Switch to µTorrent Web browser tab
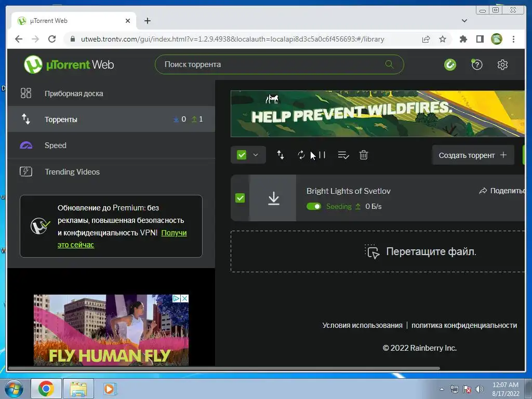 click(74, 21)
